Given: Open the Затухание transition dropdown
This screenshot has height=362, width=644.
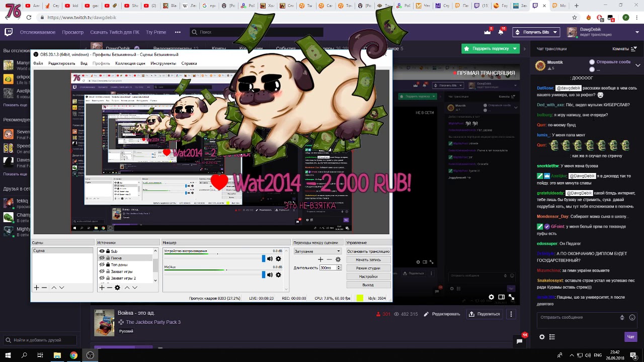Looking at the screenshot, I should pyautogui.click(x=317, y=251).
